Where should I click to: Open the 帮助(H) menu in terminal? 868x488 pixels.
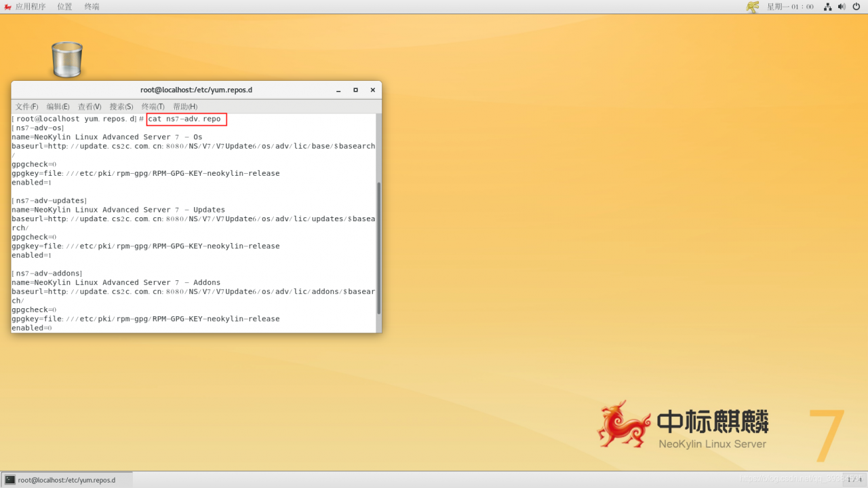(185, 107)
